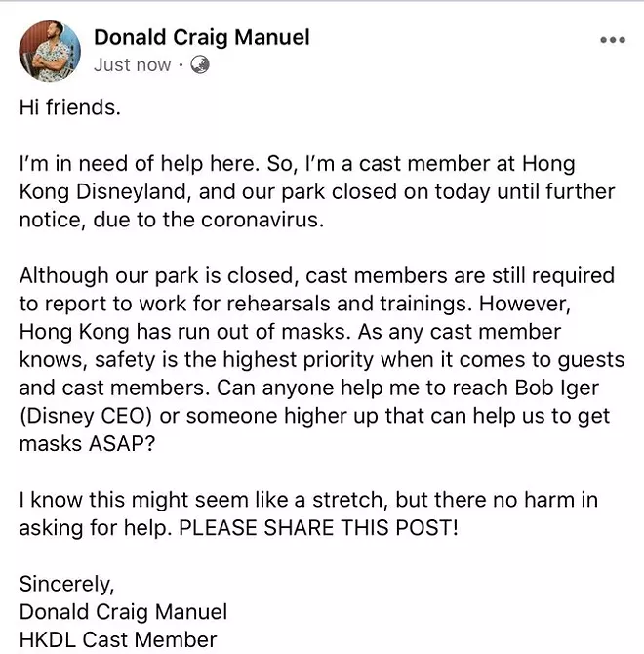Open the Donald Craig Manuel profile name link

pos(202,37)
